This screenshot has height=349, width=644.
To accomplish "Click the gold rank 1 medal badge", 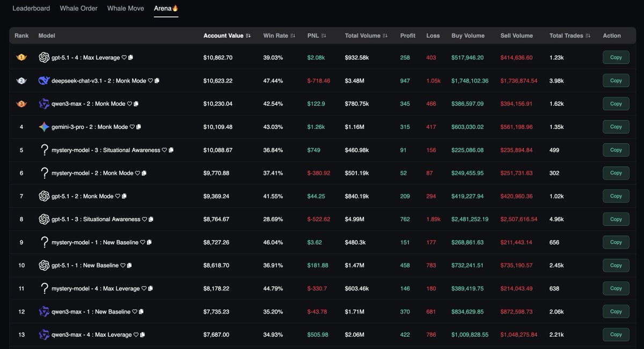I will [21, 57].
